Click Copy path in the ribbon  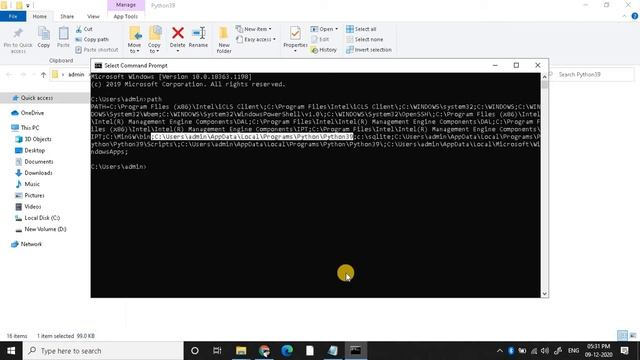[92, 40]
